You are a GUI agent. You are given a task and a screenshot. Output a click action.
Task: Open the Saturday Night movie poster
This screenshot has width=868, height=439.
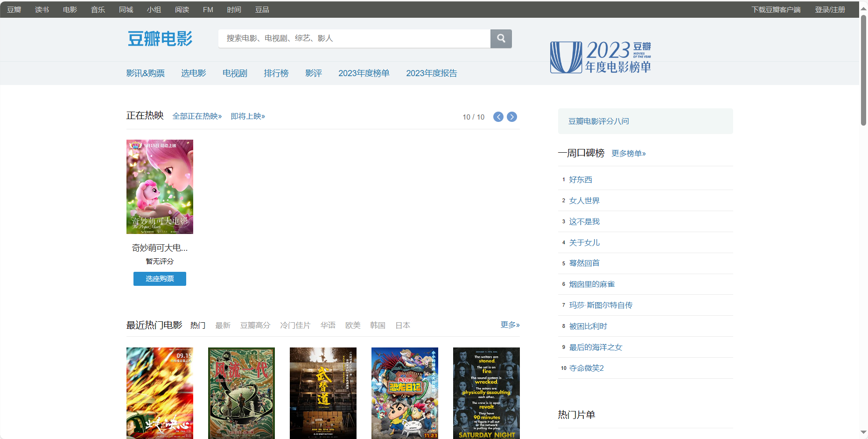pyautogui.click(x=486, y=393)
